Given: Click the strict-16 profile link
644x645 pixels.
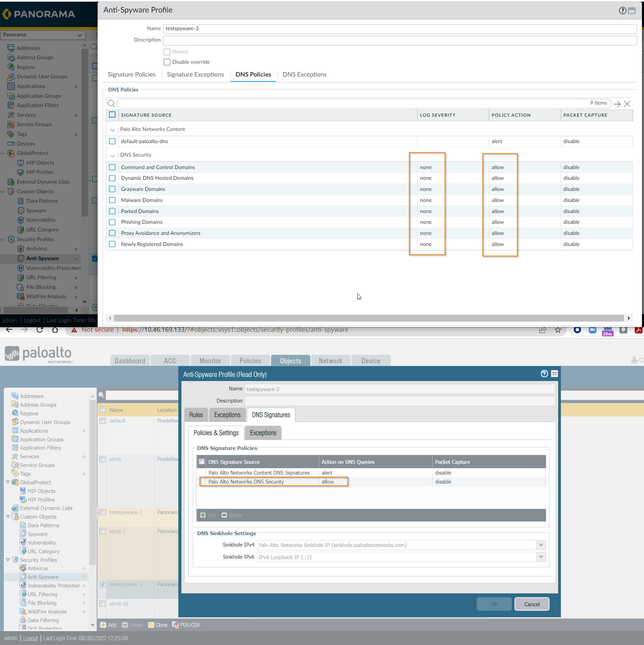Looking at the screenshot, I should coord(119,603).
